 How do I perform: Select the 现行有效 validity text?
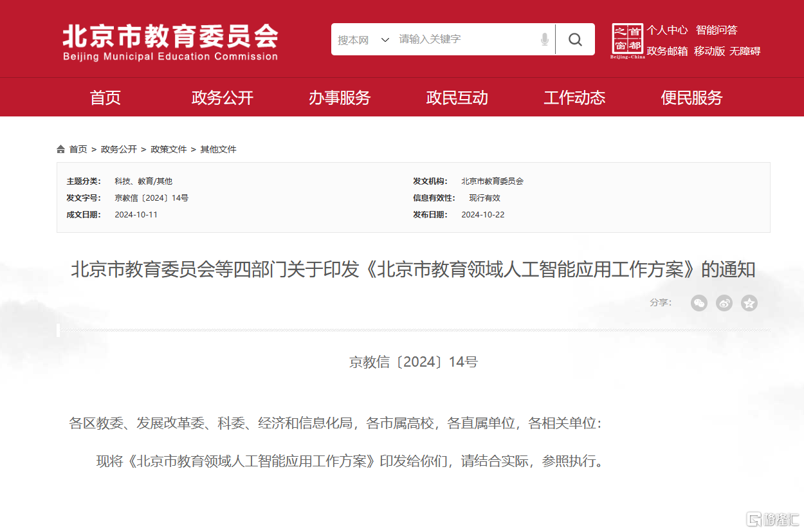coord(484,198)
